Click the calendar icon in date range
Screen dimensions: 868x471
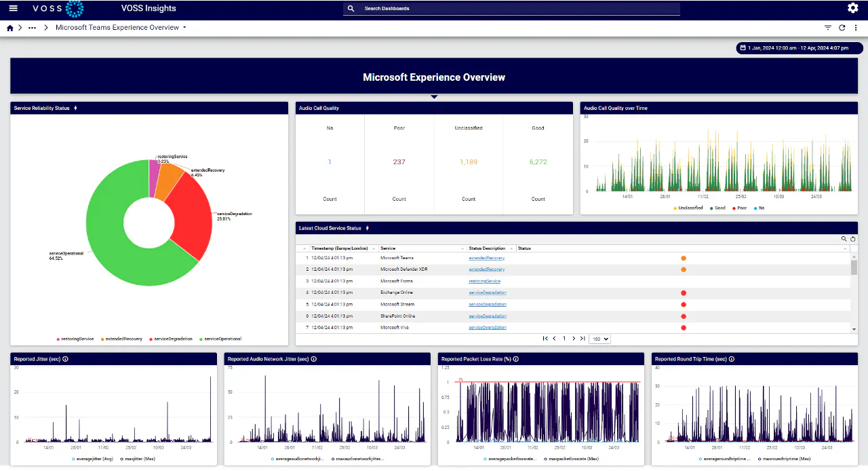pyautogui.click(x=743, y=48)
